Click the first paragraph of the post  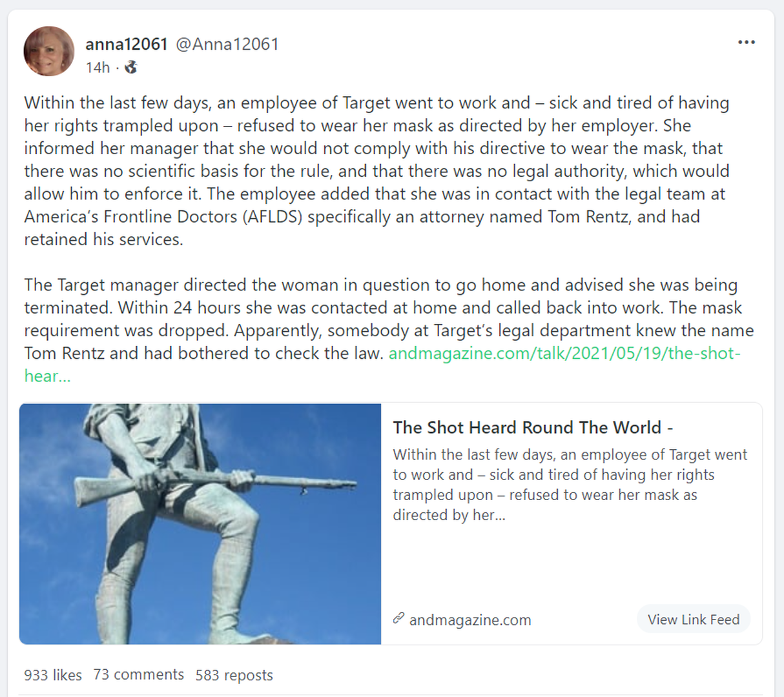(x=377, y=171)
